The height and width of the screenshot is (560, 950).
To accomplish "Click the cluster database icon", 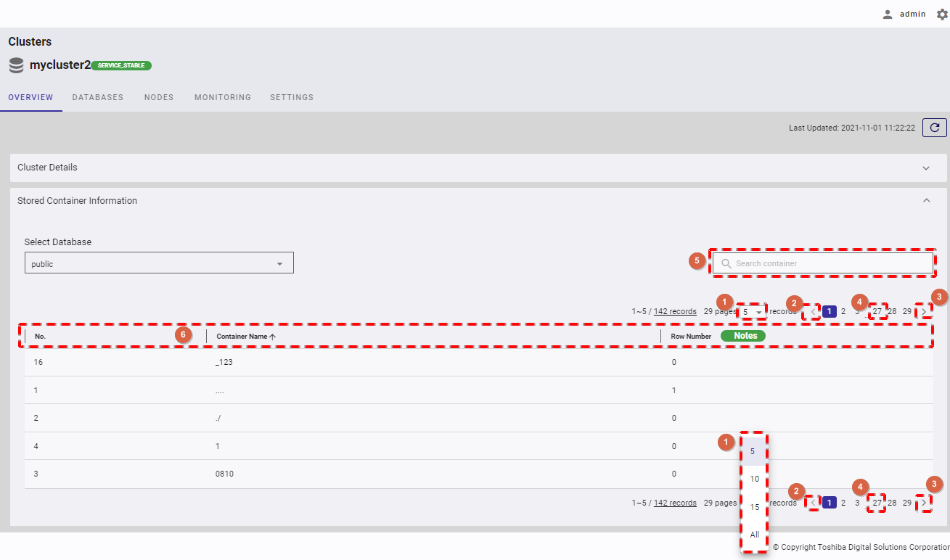I will point(16,65).
